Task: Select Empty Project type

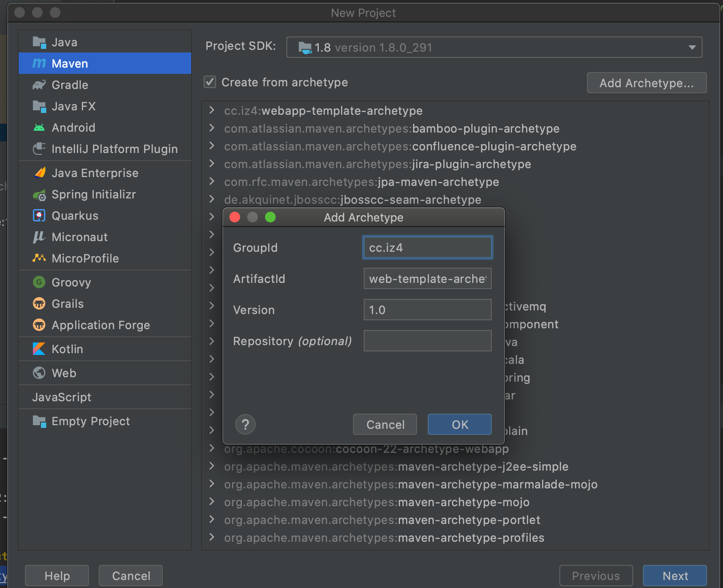Action: 105,421
